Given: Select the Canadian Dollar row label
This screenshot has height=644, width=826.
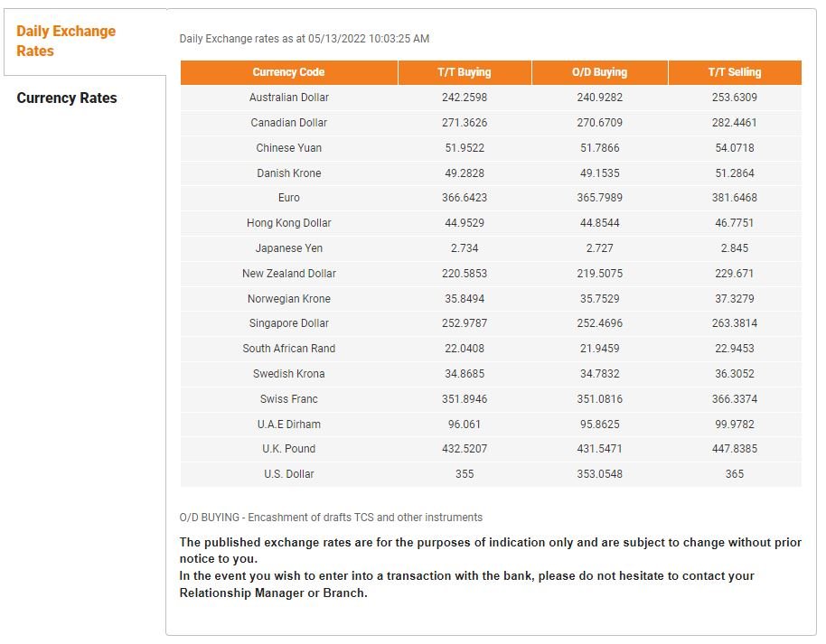Looking at the screenshot, I should pos(289,123).
